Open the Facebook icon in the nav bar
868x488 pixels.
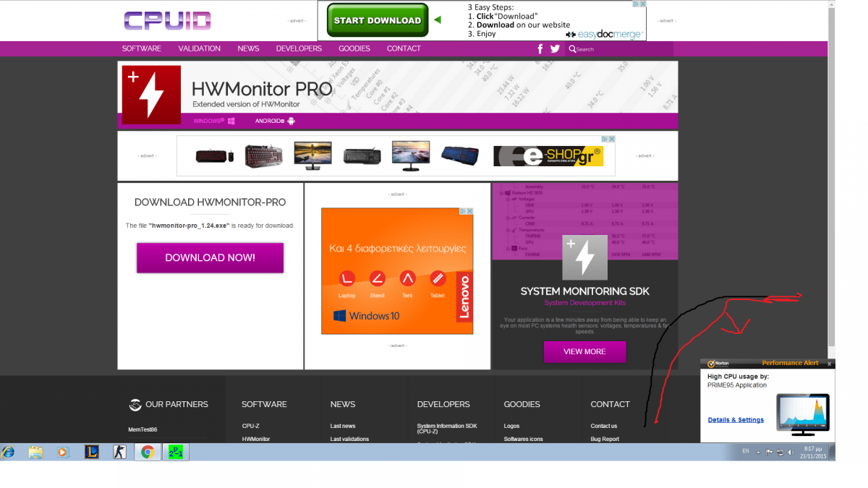(540, 49)
